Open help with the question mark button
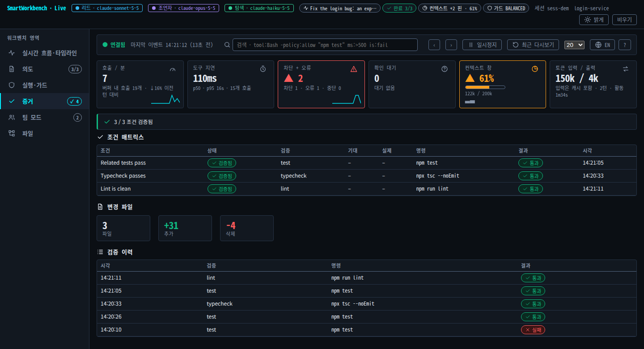 click(x=625, y=45)
